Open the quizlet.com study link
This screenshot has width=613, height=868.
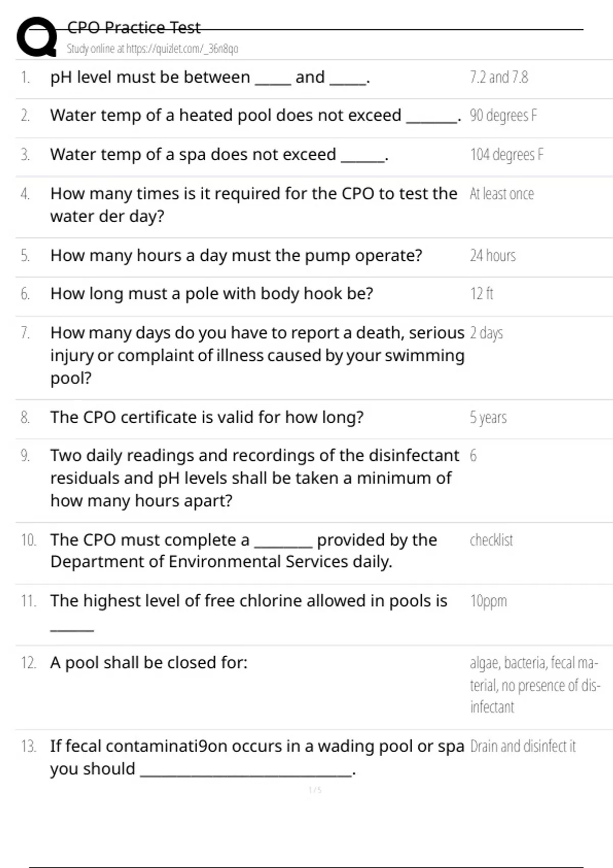point(152,49)
